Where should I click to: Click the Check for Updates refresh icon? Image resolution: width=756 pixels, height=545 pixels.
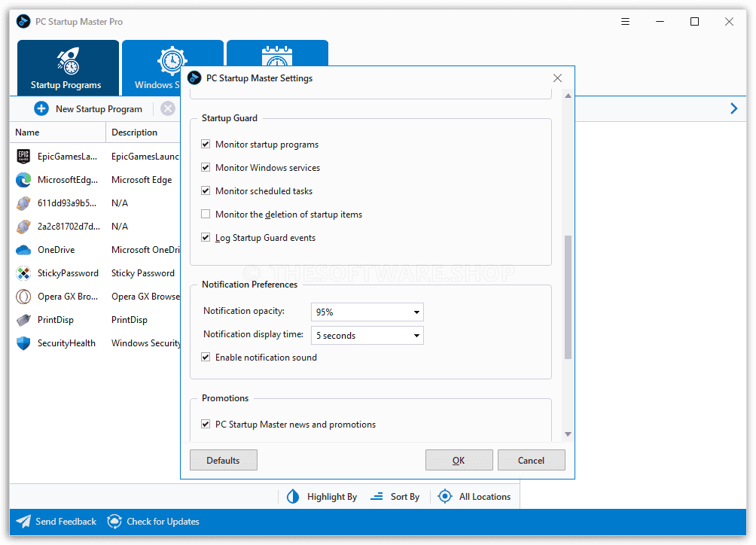coord(114,522)
